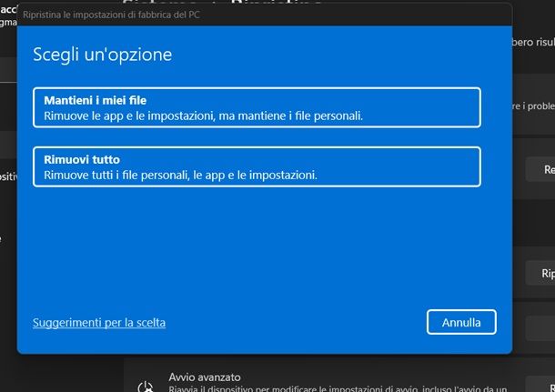The image size is (555, 392).
Task: Click the description text under Rimuovi tutto
Action: point(180,175)
